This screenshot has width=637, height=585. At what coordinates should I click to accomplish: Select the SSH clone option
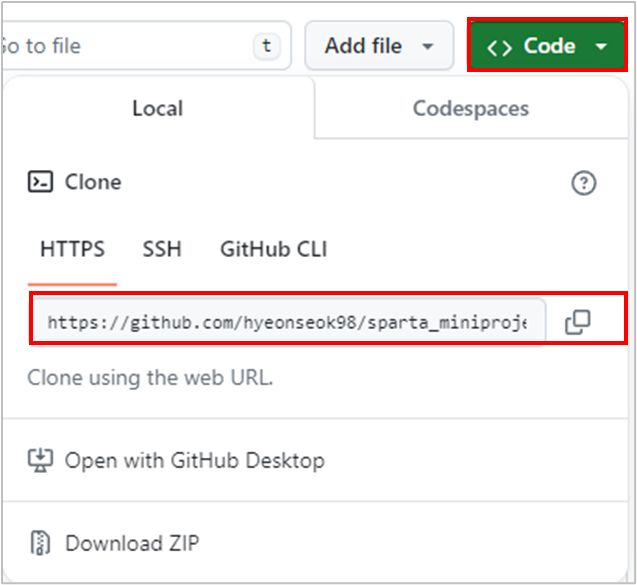tap(162, 249)
